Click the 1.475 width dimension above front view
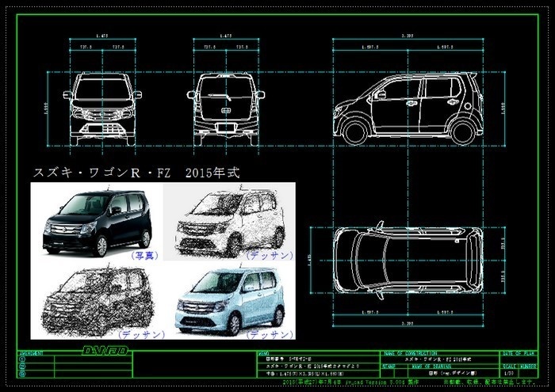Image resolution: width=555 pixels, height=392 pixels. pyautogui.click(x=102, y=36)
